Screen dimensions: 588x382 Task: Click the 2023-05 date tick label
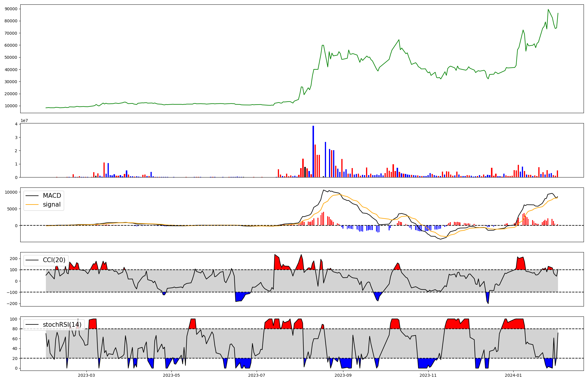click(171, 375)
